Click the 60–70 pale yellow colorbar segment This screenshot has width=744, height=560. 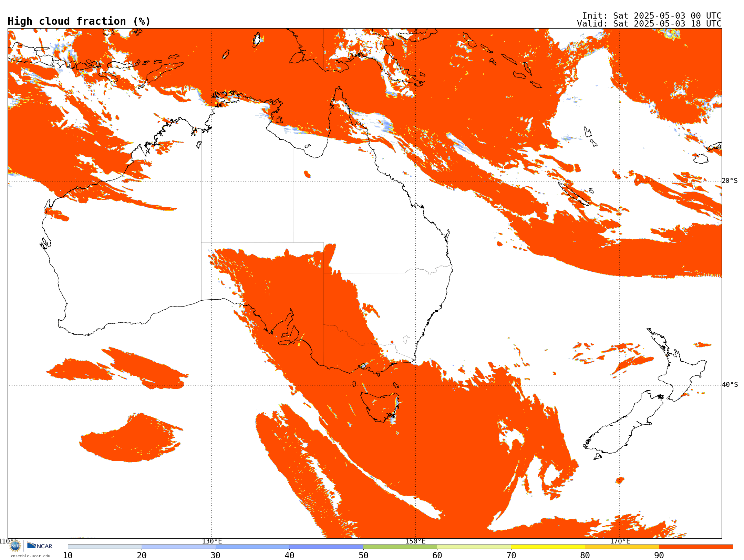pos(474,547)
